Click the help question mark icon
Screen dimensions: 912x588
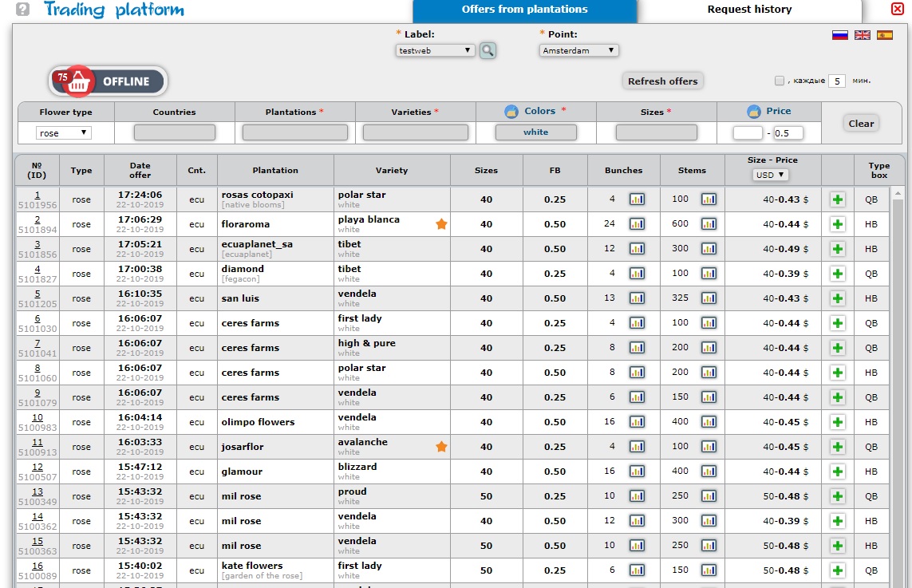pos(22,10)
